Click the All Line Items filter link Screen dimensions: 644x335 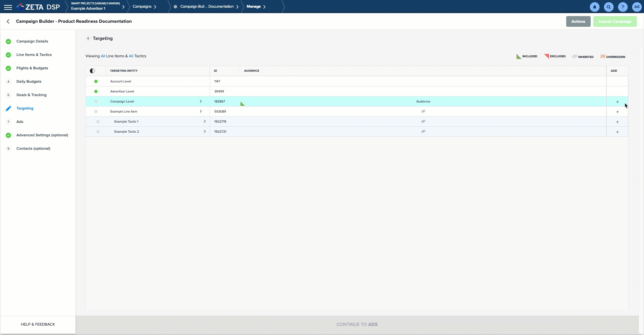pos(103,56)
